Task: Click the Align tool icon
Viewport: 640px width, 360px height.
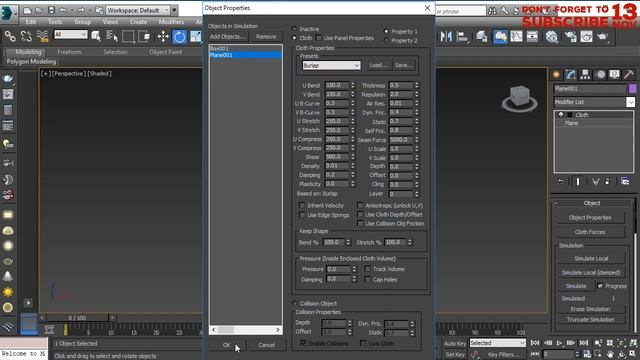Action: point(462,37)
